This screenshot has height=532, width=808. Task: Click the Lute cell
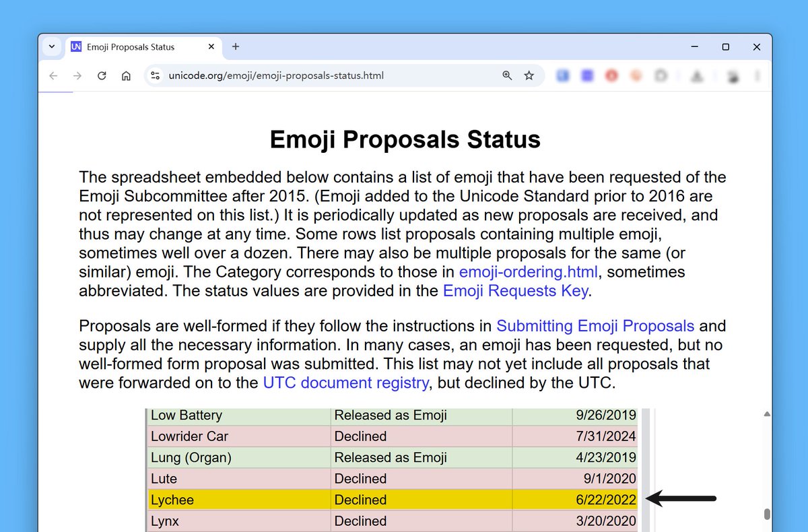pos(239,479)
